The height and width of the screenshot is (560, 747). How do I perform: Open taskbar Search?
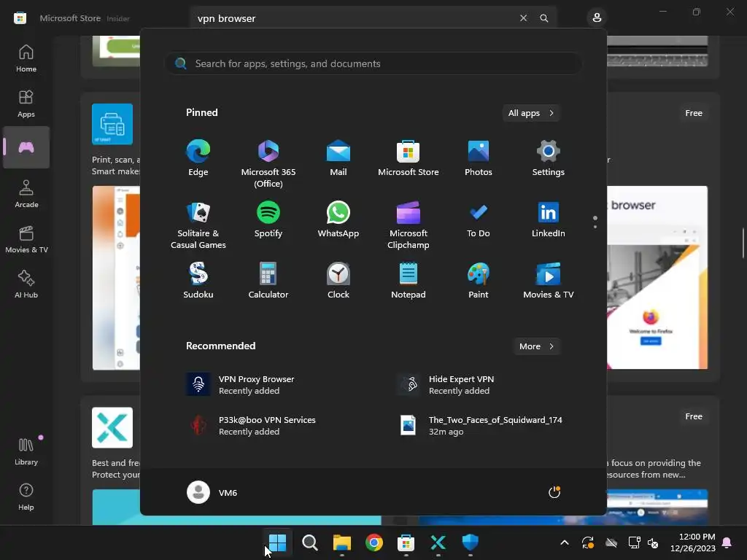(x=309, y=542)
